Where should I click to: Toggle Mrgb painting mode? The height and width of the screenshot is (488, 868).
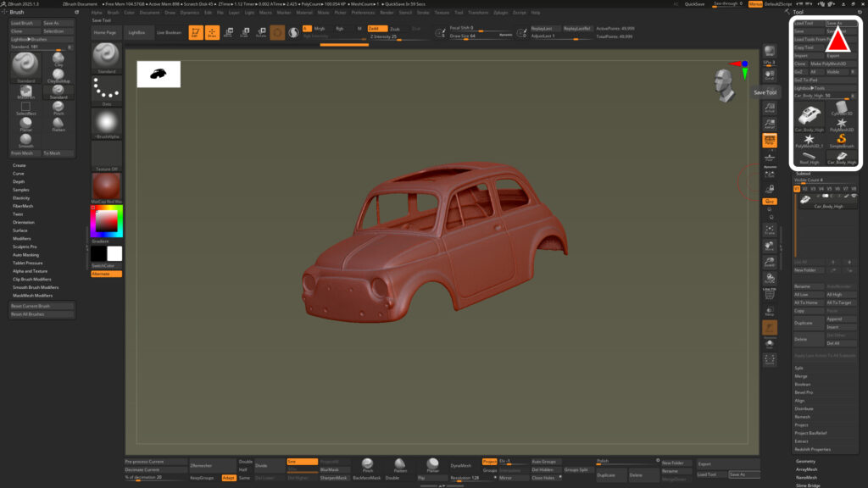pos(319,28)
